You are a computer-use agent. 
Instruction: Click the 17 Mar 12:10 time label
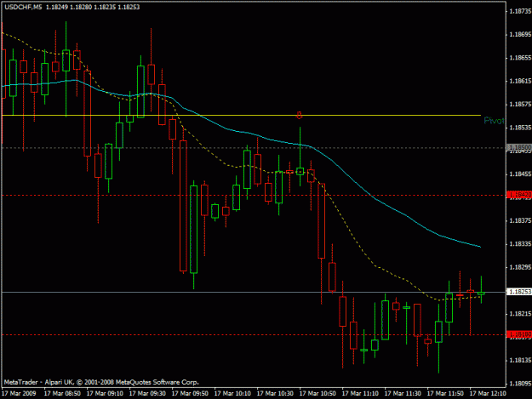(488, 394)
